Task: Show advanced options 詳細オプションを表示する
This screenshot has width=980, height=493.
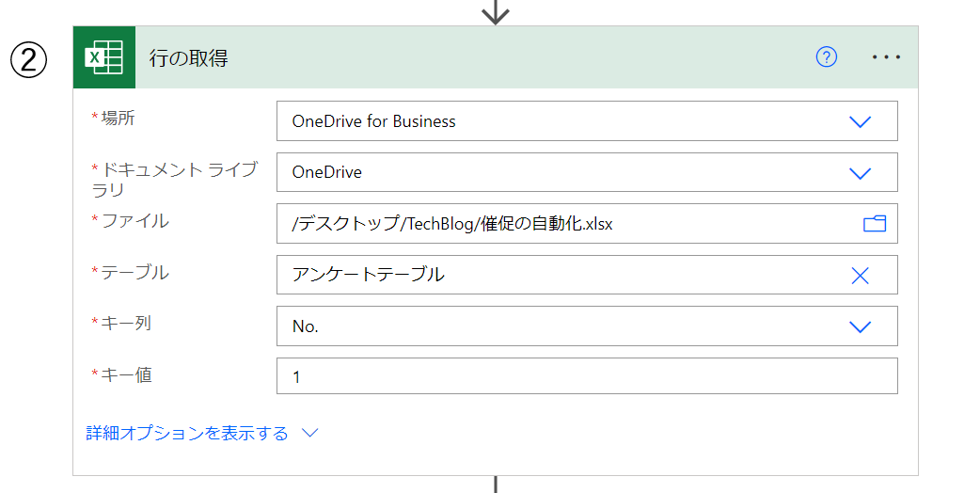Action: click(x=187, y=433)
